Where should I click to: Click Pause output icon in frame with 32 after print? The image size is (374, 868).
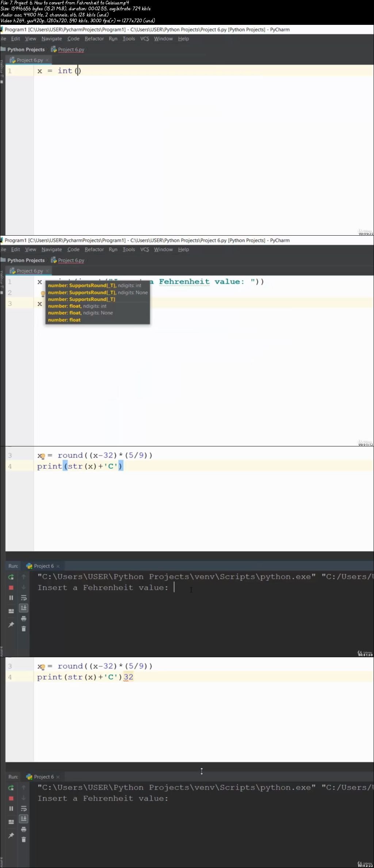point(11,808)
